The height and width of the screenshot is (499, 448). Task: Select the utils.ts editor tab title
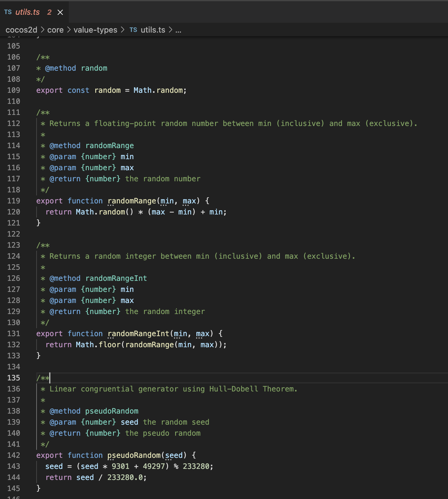coord(27,12)
